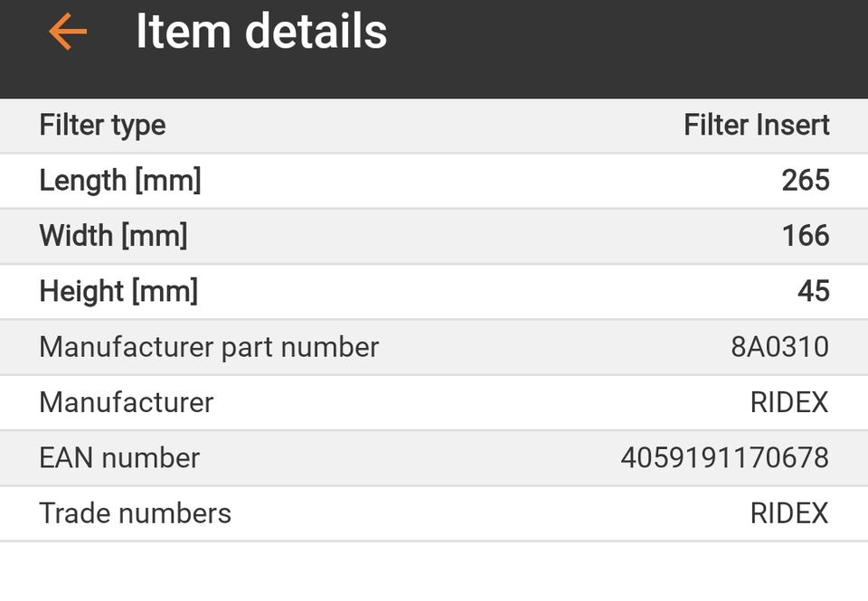
Task: Select the 'Manufacturer' label
Action: pyautogui.click(x=126, y=402)
